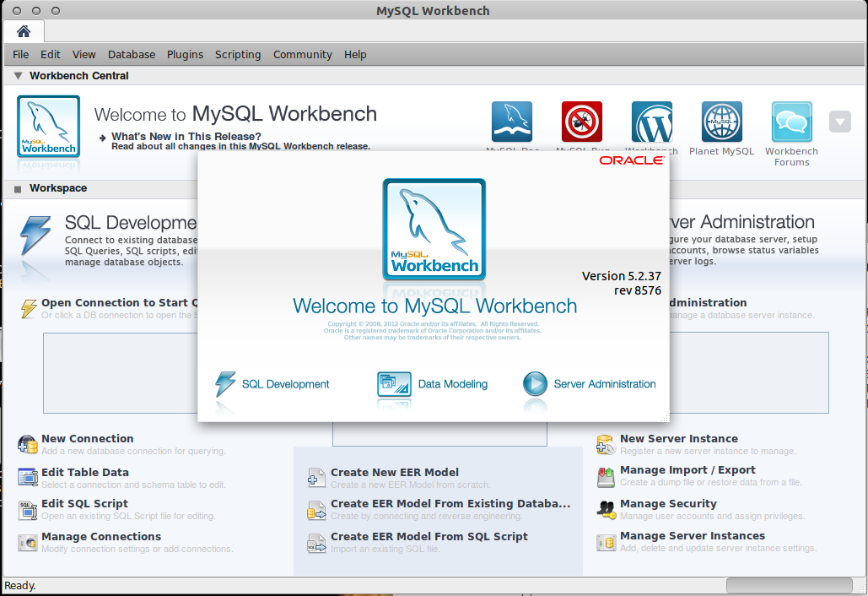Click the Create New EER Model icon
This screenshot has height=596, width=868.
(316, 477)
